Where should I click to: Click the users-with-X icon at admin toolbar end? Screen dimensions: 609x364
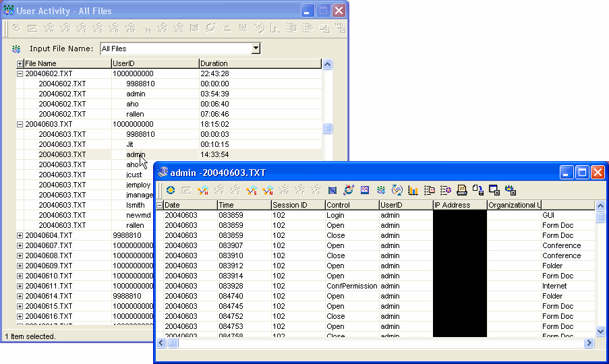click(x=511, y=190)
